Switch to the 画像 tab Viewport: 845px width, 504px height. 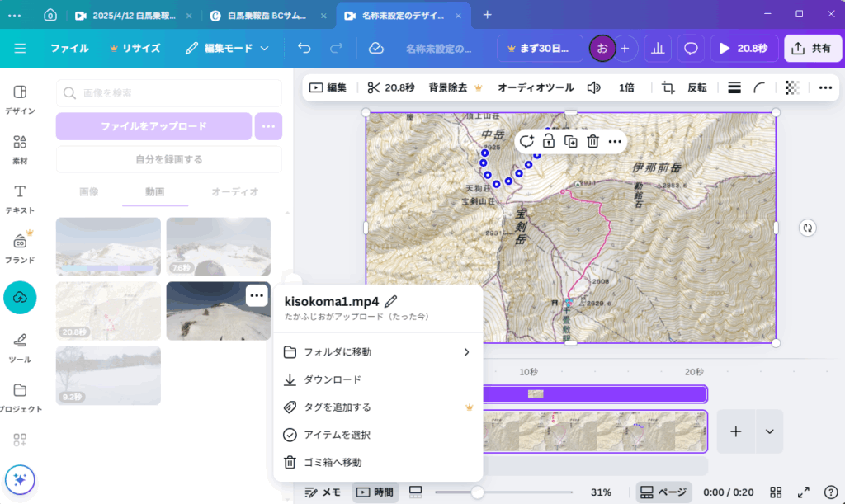click(x=88, y=191)
